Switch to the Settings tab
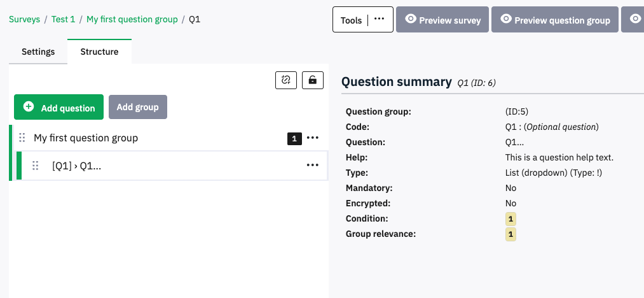Viewport: 644px width, 298px height. click(x=38, y=52)
